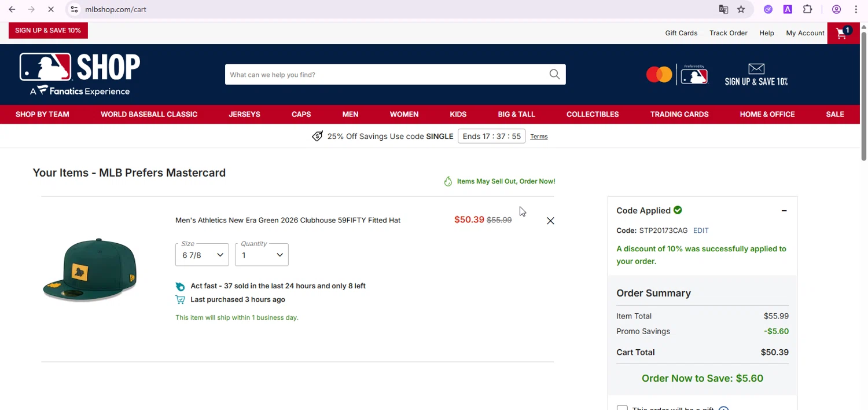Viewport: 868px width, 410px height.
Task: Open the Help link
Action: (x=767, y=33)
